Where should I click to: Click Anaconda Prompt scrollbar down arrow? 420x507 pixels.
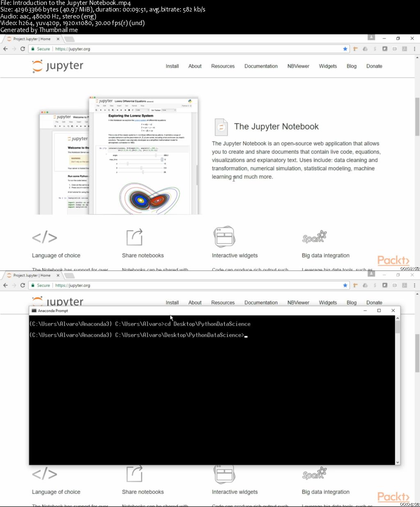tap(397, 462)
